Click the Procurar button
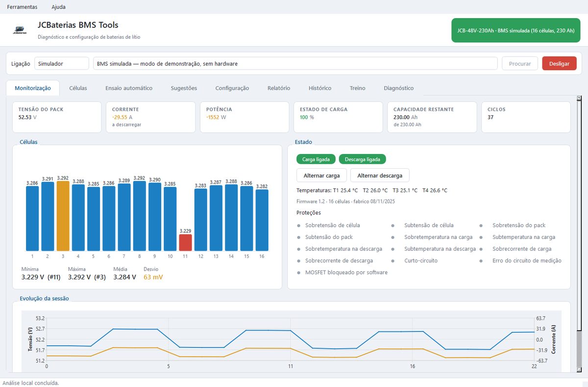 tap(520, 64)
